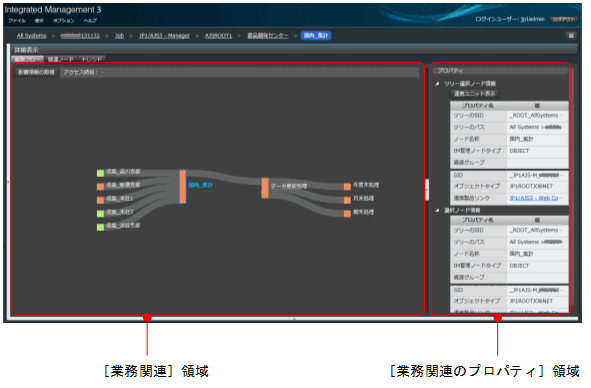Select the tall orange 国内_集計 node bar
Image resolution: width=591 pixels, height=388 pixels.
pyautogui.click(x=183, y=187)
